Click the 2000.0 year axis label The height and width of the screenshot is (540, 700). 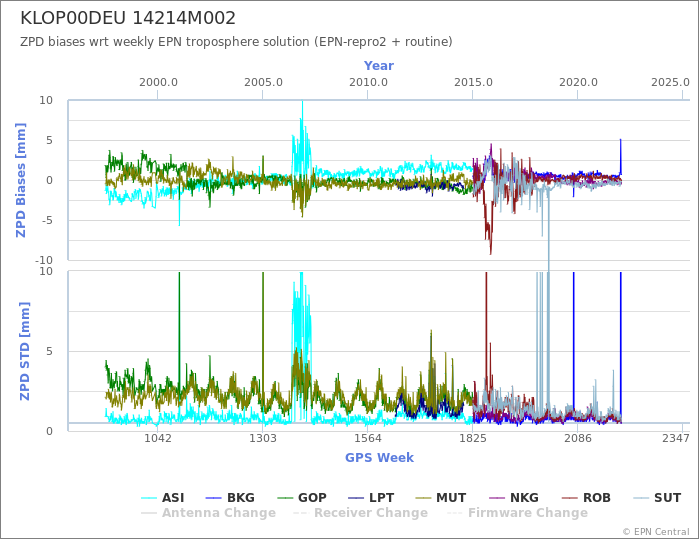point(158,83)
